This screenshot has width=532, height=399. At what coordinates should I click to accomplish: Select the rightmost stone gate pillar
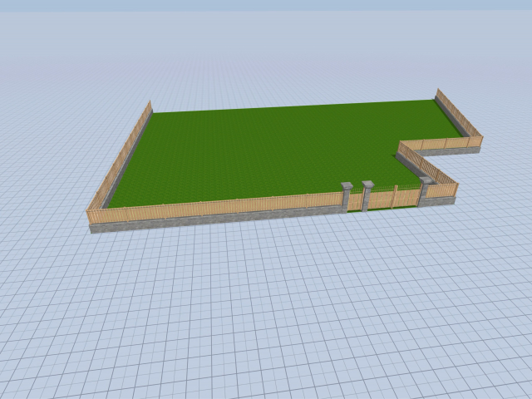425,190
